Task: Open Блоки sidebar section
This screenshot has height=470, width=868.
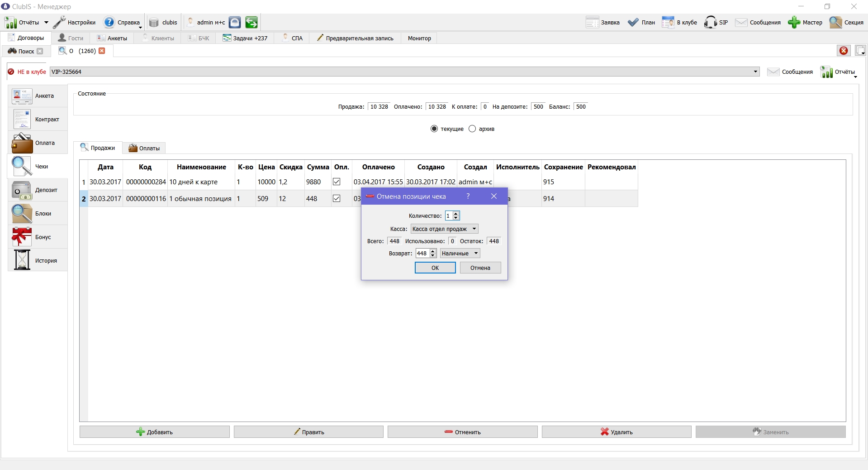Action: [38, 213]
